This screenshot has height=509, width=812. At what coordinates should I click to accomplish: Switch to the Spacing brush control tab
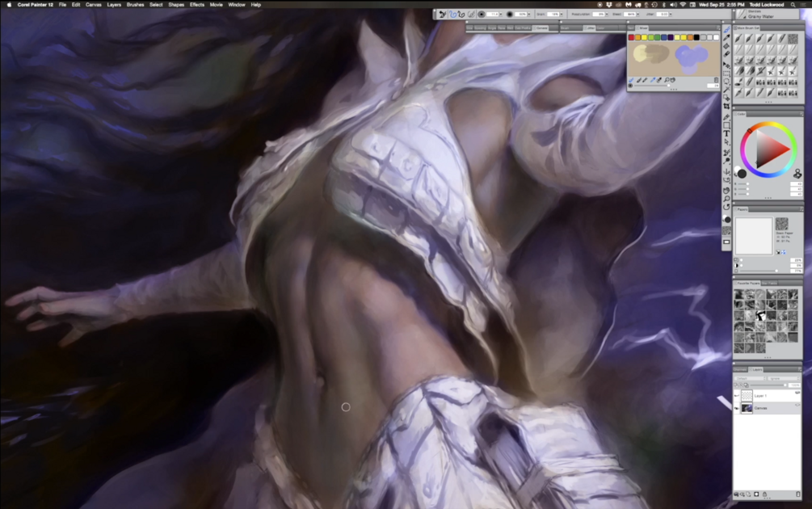click(x=480, y=28)
